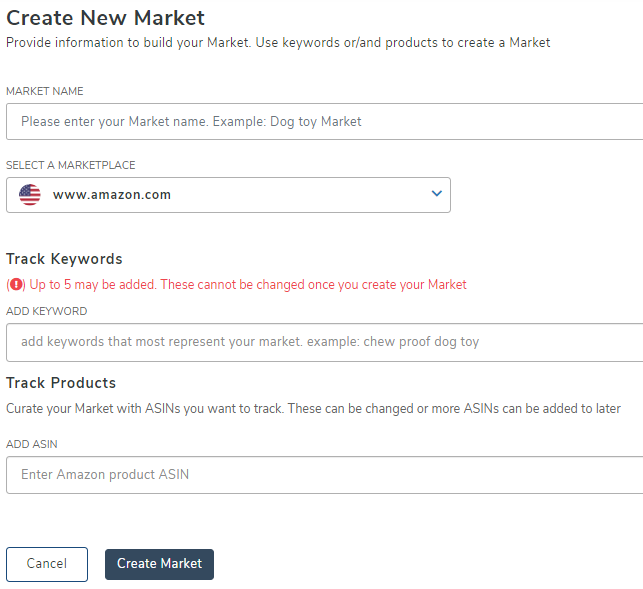Viewport: 643px width, 589px height.
Task: Click the 'Provide information to build your Market' subtitle
Action: click(278, 43)
